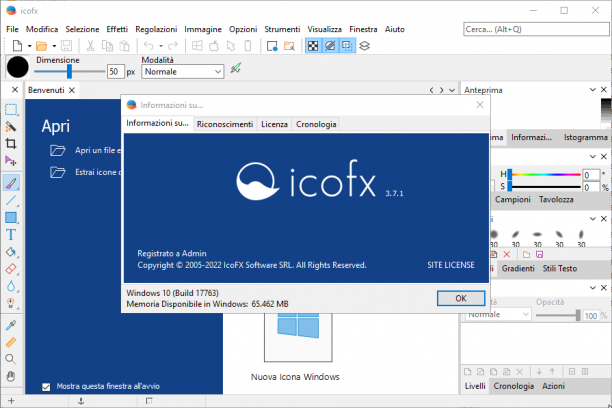Click the Save floppy disk icon

coord(67,46)
